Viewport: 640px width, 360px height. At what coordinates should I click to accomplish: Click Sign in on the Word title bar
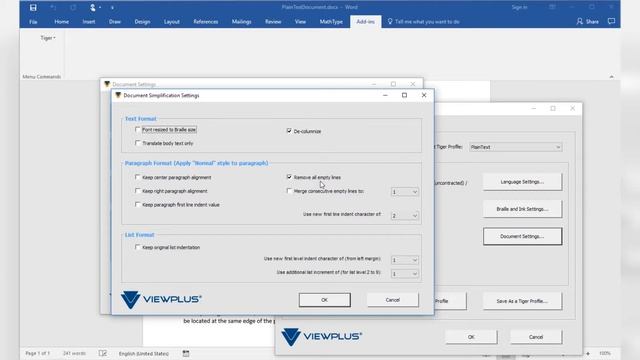click(520, 7)
